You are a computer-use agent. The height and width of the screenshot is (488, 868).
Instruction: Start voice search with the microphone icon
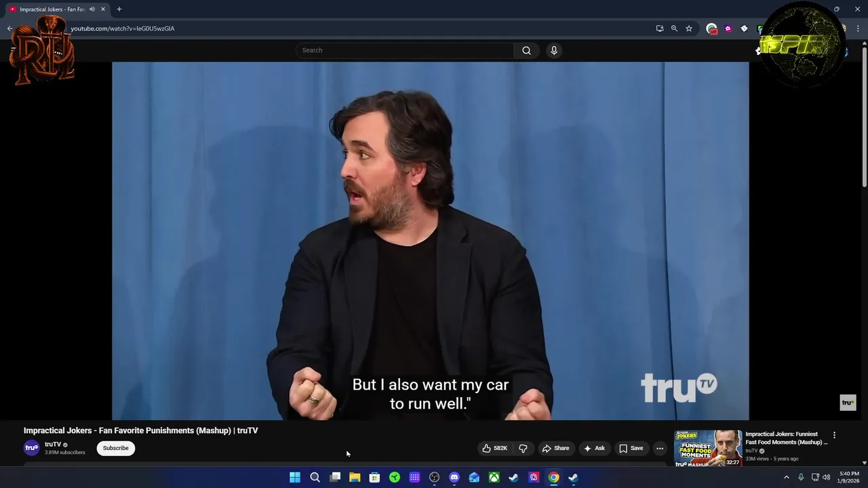[x=554, y=50]
